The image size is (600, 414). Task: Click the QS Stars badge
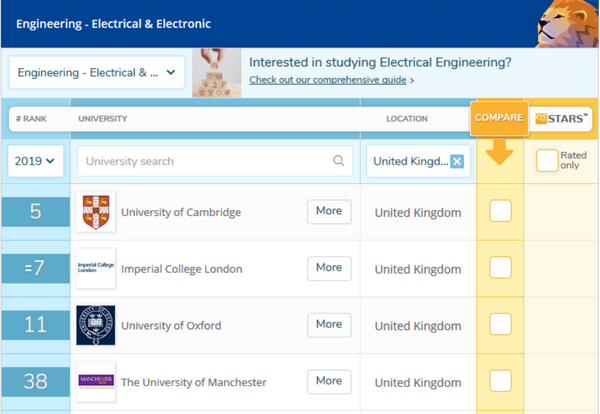click(561, 118)
